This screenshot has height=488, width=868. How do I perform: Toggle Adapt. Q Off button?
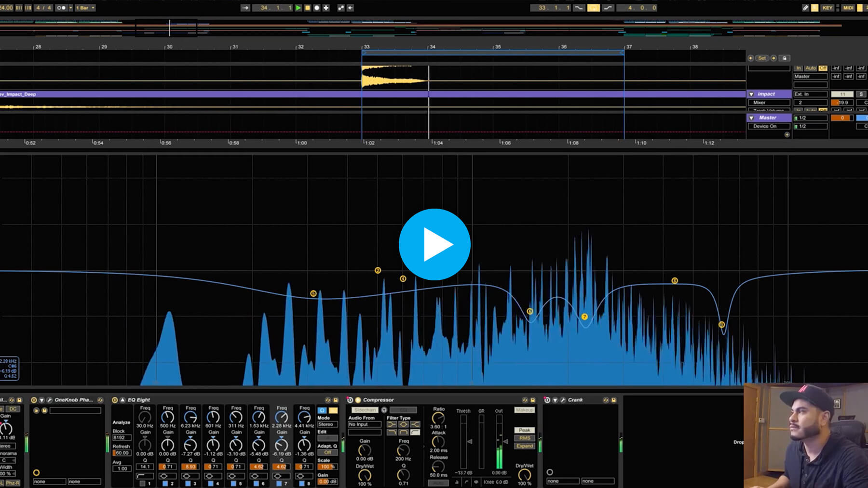(x=327, y=452)
